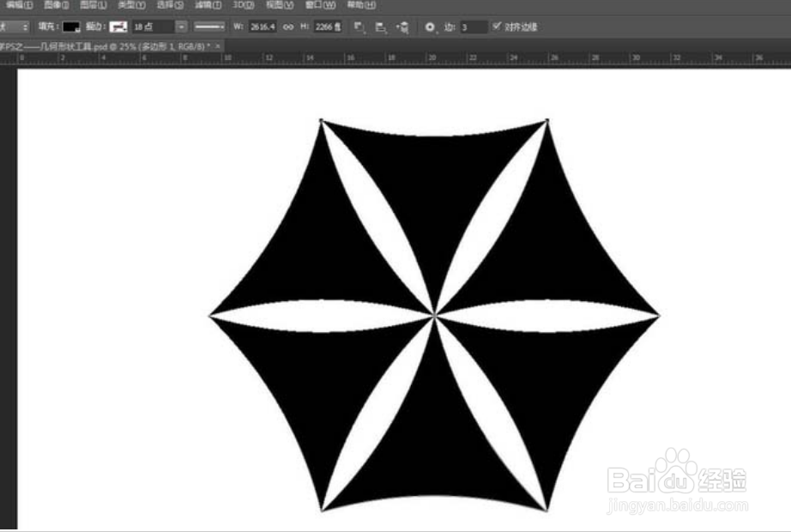Open the 选择(S) Select menu
The height and width of the screenshot is (532, 791).
click(x=170, y=5)
